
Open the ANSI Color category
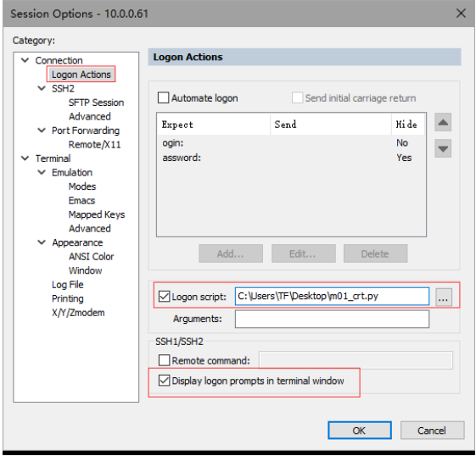coord(91,257)
